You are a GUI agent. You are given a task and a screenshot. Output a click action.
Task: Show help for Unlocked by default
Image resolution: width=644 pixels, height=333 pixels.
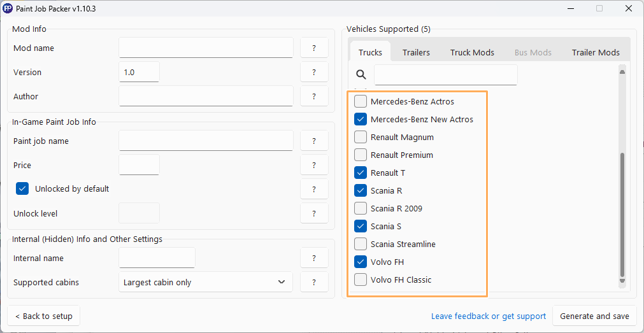314,189
